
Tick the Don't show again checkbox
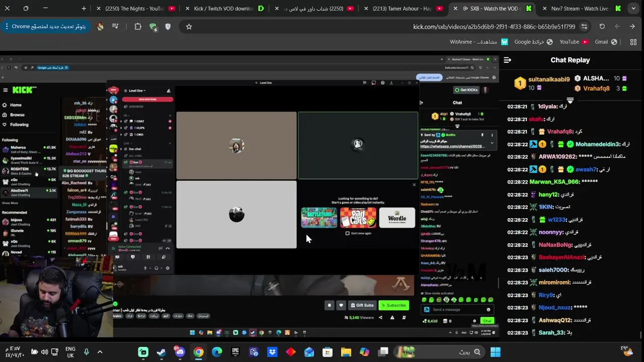pos(347,233)
